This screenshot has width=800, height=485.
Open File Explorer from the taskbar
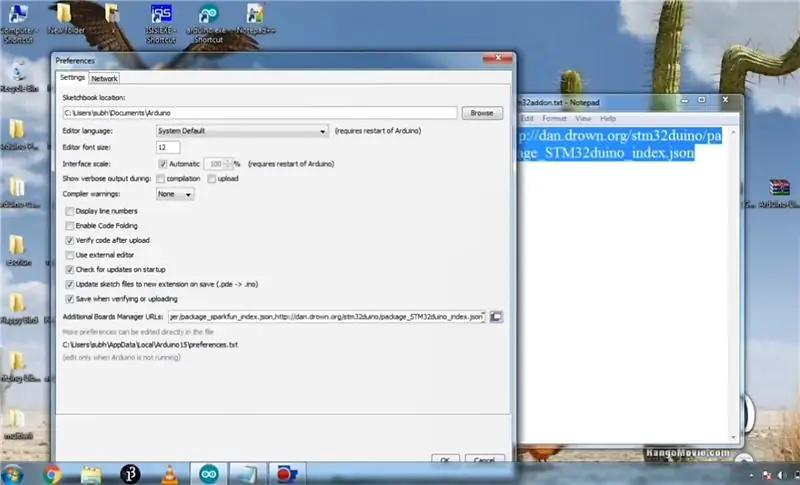tap(91, 474)
